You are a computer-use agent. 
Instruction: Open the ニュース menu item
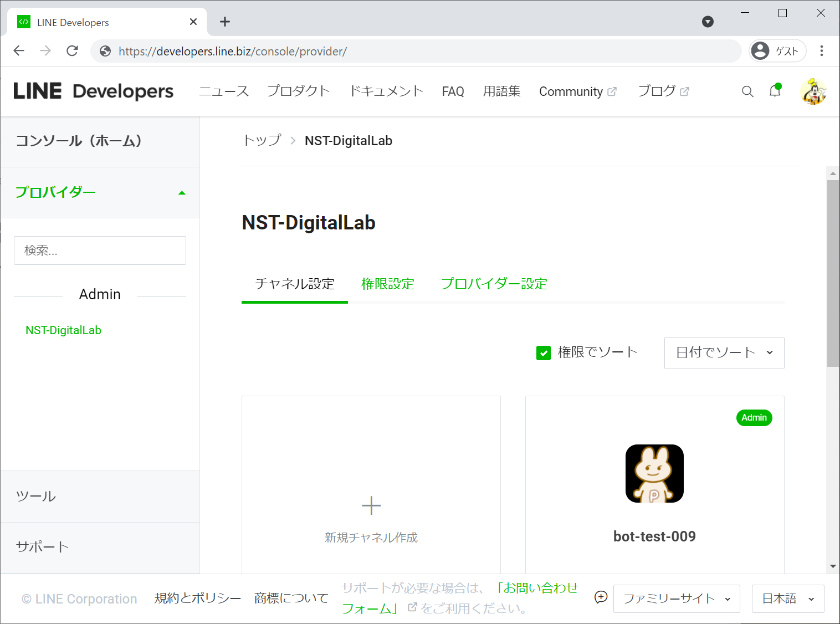click(x=224, y=91)
